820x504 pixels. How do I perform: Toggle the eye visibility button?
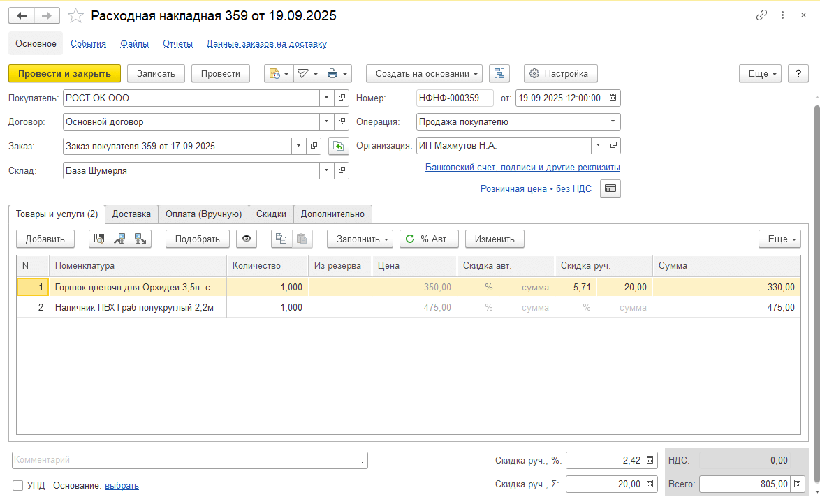point(246,239)
